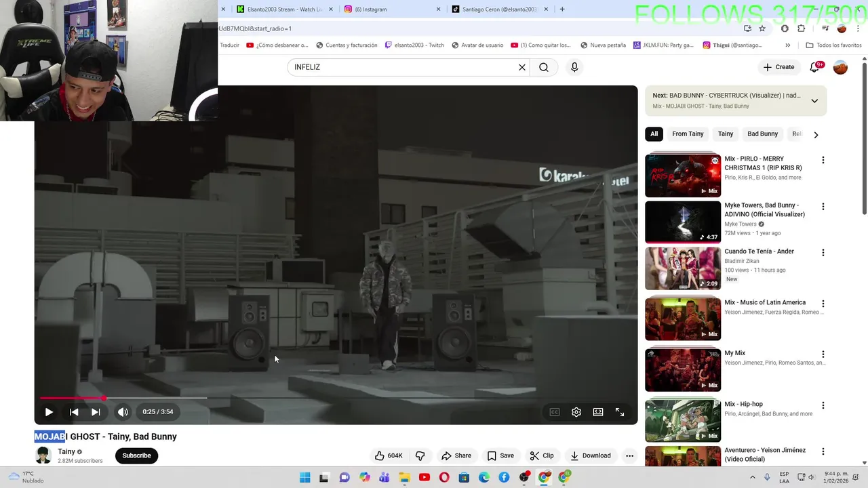Start voice search with the microphone
Viewport: 868px width, 488px height.
click(574, 67)
